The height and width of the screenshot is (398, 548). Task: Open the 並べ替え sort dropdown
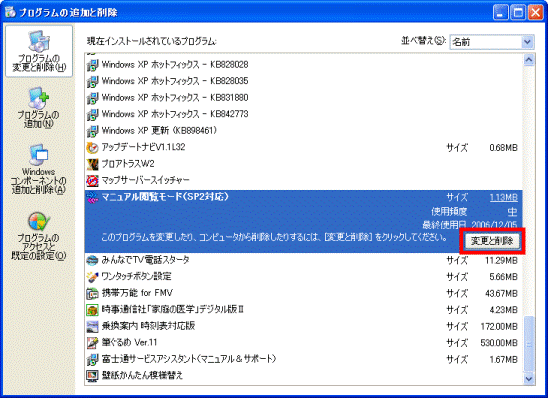point(492,42)
